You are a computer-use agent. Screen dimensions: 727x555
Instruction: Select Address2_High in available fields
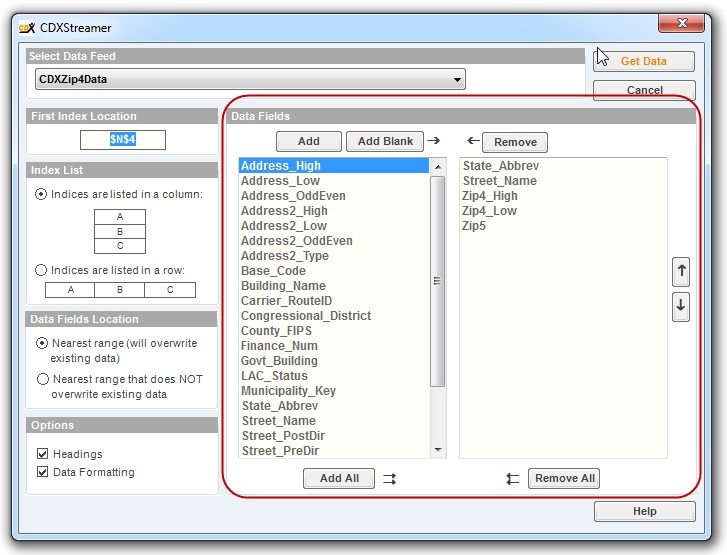(x=334, y=211)
